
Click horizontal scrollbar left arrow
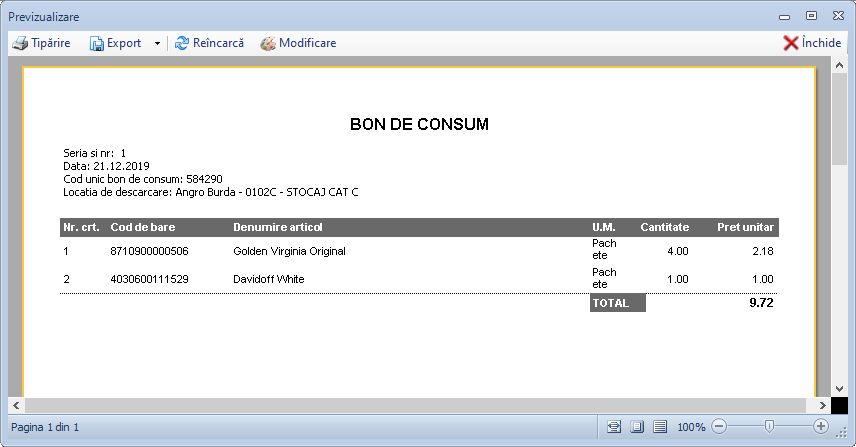(16, 405)
